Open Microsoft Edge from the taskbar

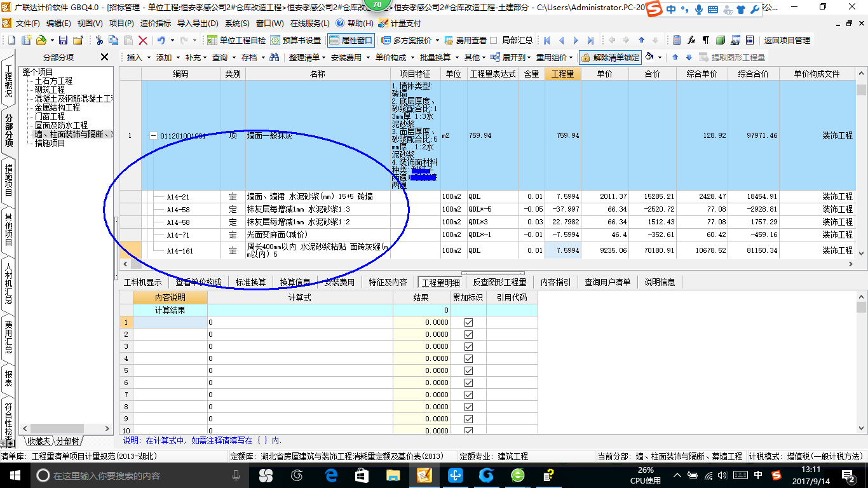point(331,475)
